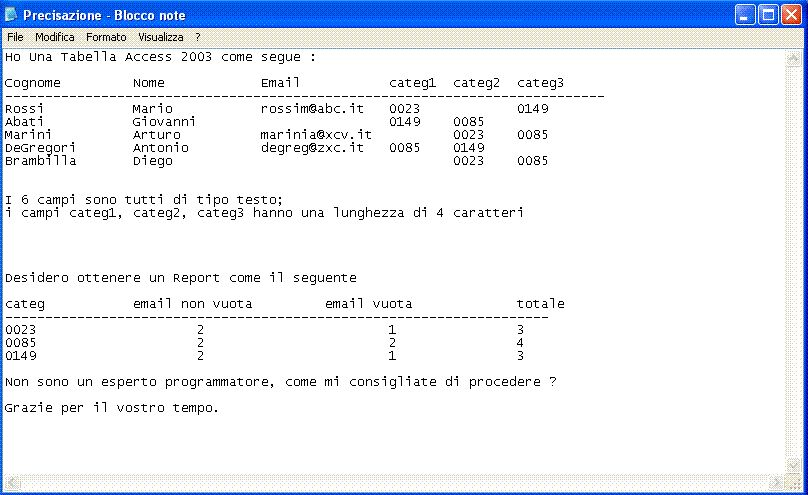Click the vertical scrollbar up arrow
808x495 pixels.
793,59
